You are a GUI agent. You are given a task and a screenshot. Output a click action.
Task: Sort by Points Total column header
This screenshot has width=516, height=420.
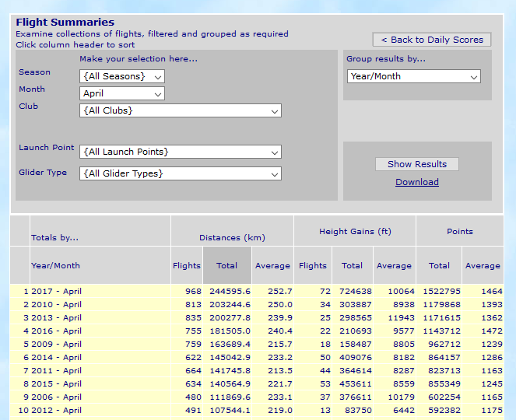click(x=439, y=265)
